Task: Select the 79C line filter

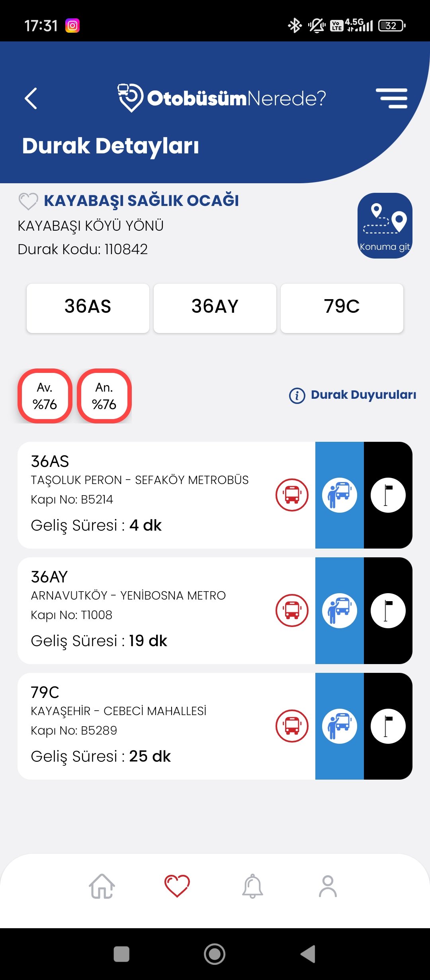Action: click(342, 308)
